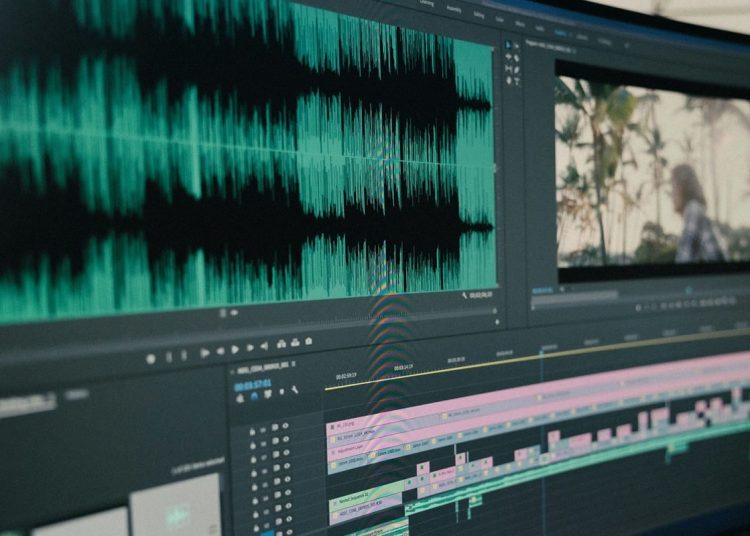This screenshot has height=536, width=750.
Task: Open timeline wrench display settings
Action: click(293, 391)
